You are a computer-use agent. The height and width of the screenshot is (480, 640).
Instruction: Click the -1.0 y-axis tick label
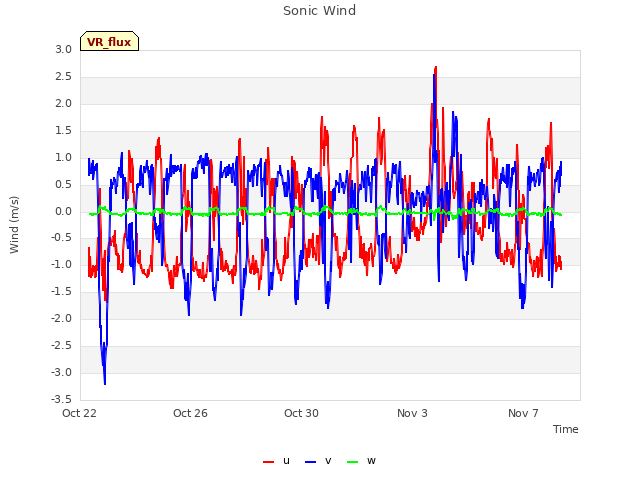coord(62,265)
